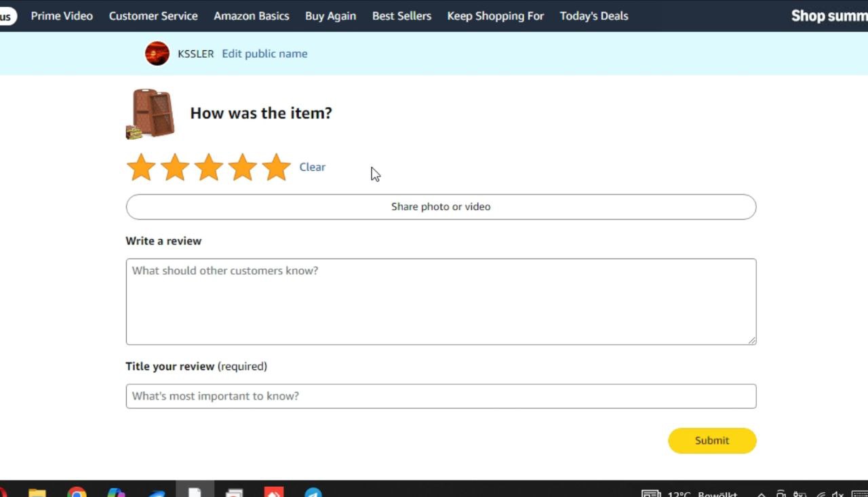868x497 pixels.
Task: Open Google Chrome from the taskbar
Action: click(77, 492)
